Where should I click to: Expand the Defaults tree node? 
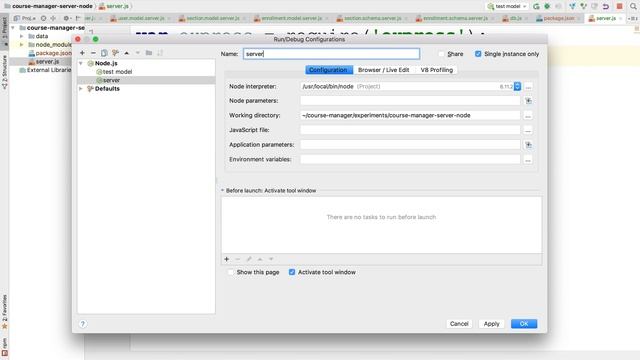click(81, 89)
